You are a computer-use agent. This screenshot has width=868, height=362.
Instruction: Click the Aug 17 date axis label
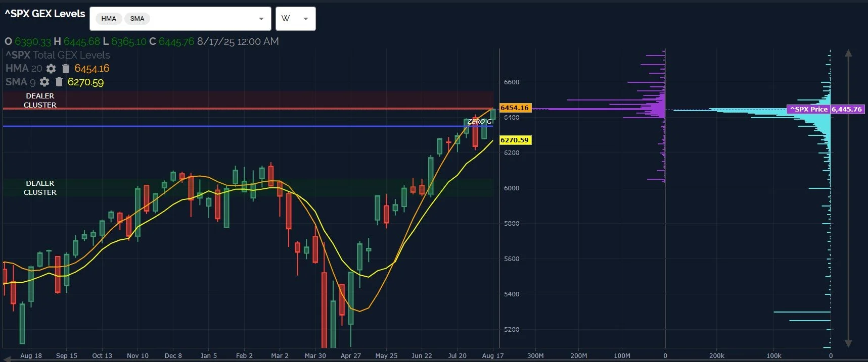[493, 355]
